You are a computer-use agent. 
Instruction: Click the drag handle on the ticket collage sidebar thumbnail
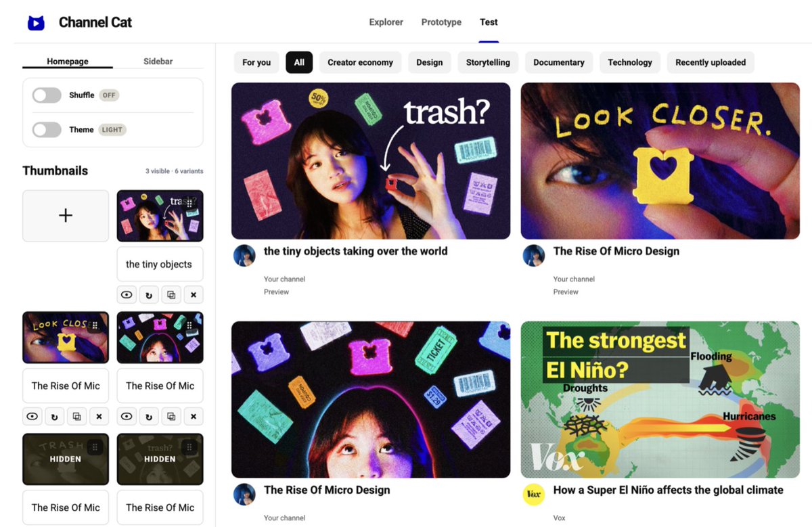coord(189,324)
